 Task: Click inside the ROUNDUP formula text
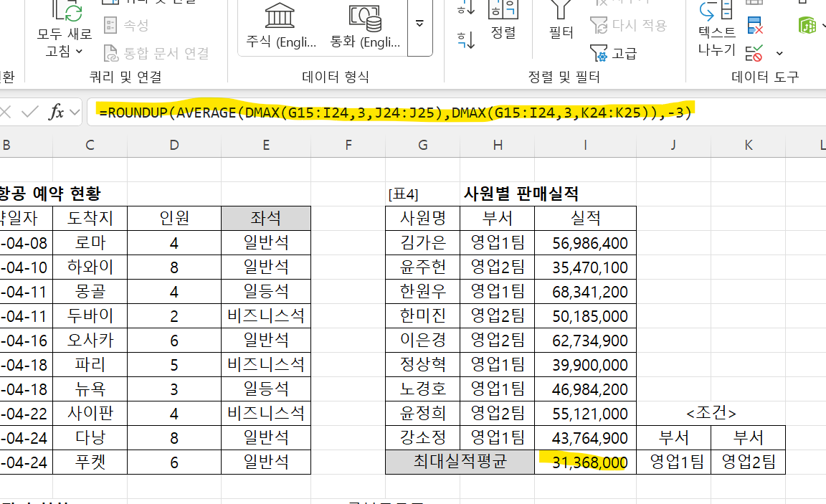(x=394, y=113)
